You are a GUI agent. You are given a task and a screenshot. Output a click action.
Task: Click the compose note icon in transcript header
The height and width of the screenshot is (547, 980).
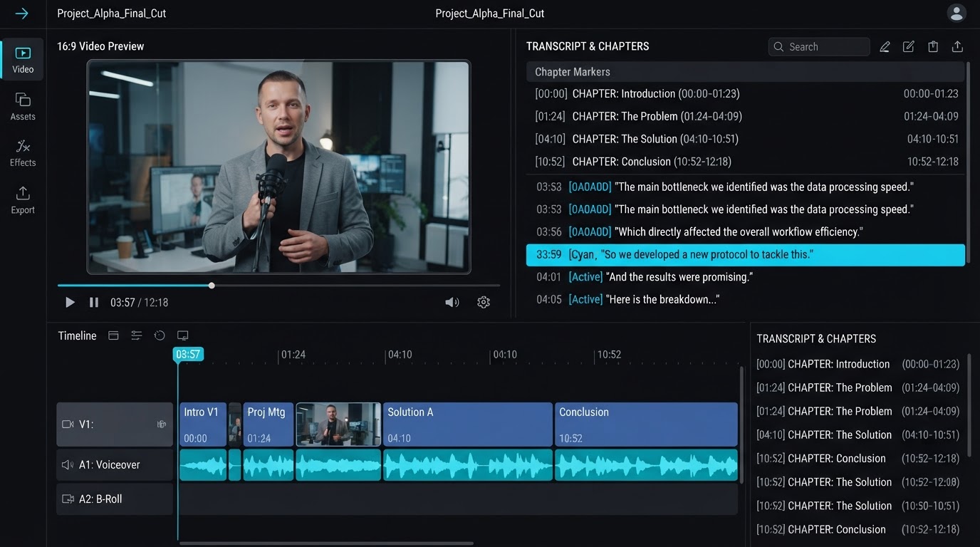click(909, 47)
